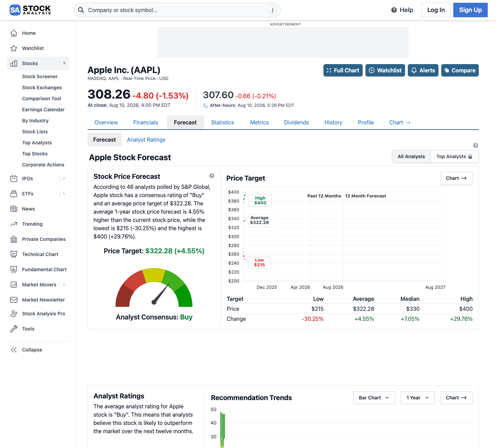Click the Private Companies building icon
Image resolution: width=496 pixels, height=448 pixels.
click(x=14, y=239)
